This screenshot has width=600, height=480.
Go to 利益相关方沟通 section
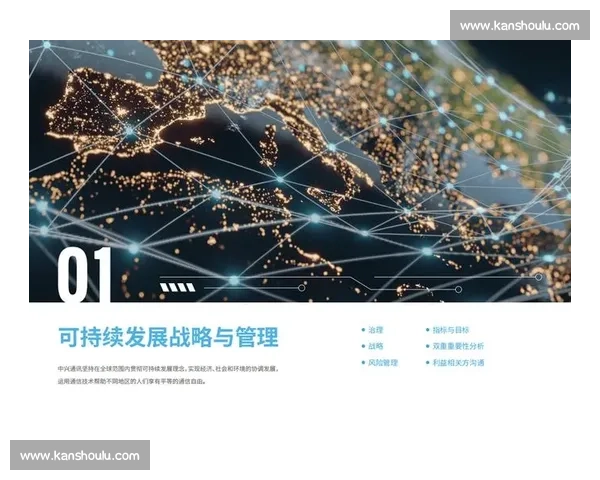point(458,362)
